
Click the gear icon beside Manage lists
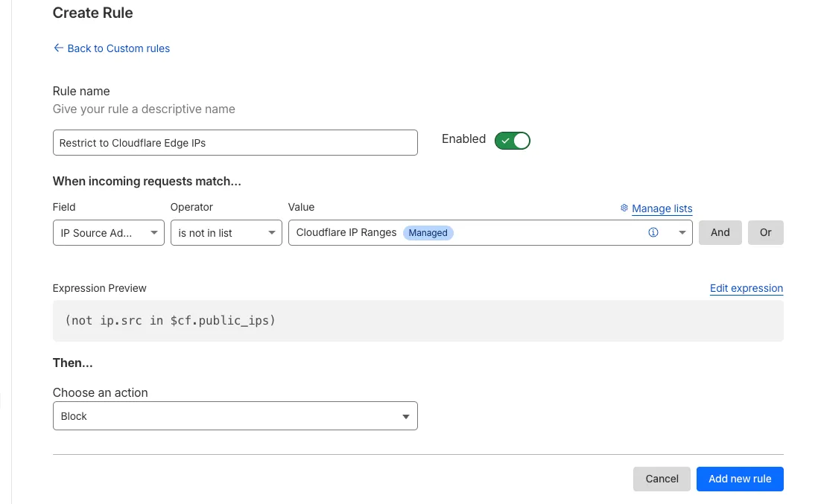(x=624, y=208)
